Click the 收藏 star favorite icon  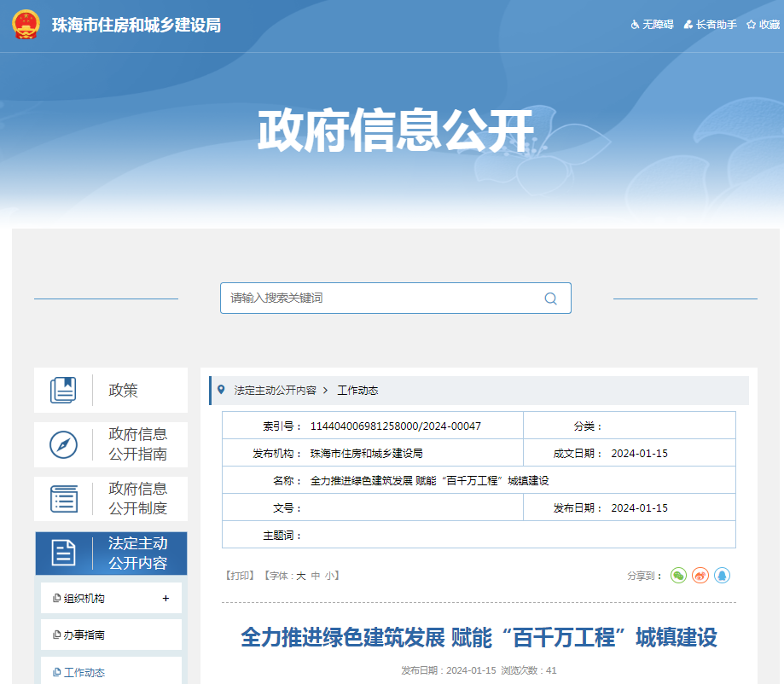[x=751, y=25]
